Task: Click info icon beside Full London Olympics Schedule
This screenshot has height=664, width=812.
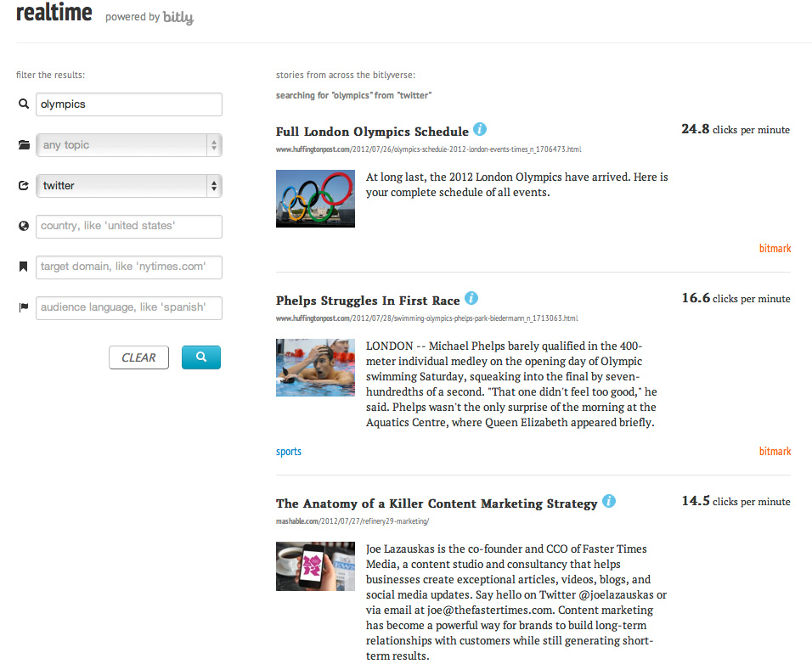Action: (x=480, y=130)
